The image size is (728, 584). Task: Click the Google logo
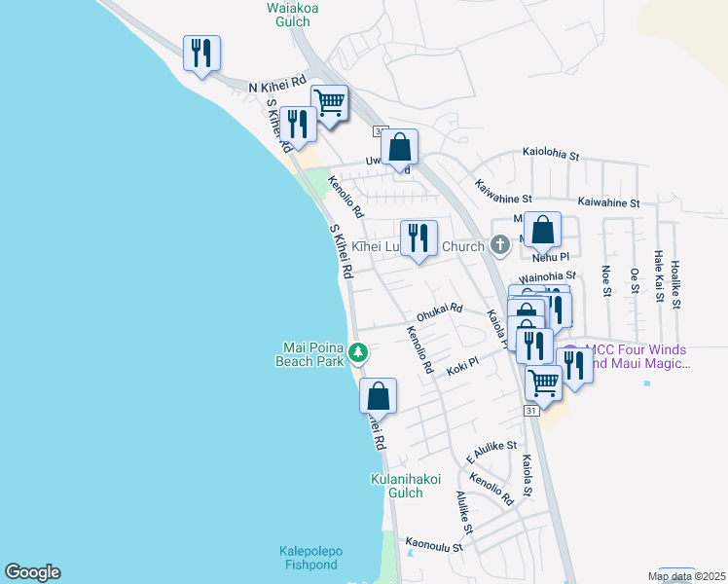[32, 572]
